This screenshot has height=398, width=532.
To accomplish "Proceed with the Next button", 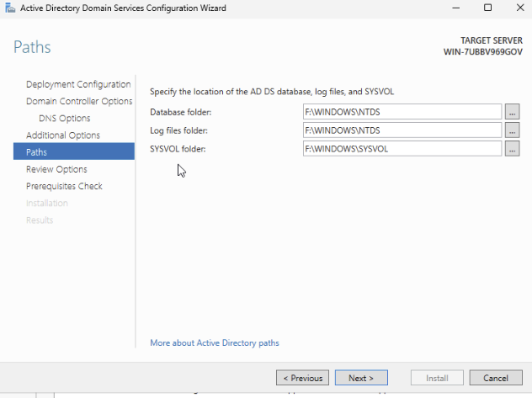I will coord(360,378).
